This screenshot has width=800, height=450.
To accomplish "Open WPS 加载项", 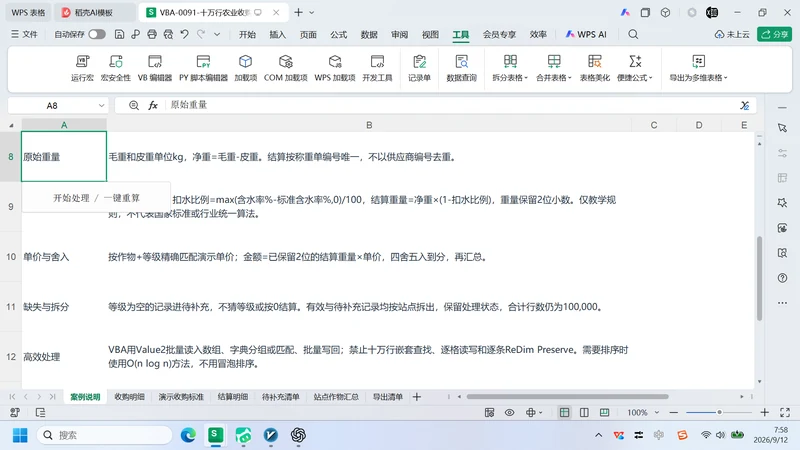I will [x=335, y=68].
